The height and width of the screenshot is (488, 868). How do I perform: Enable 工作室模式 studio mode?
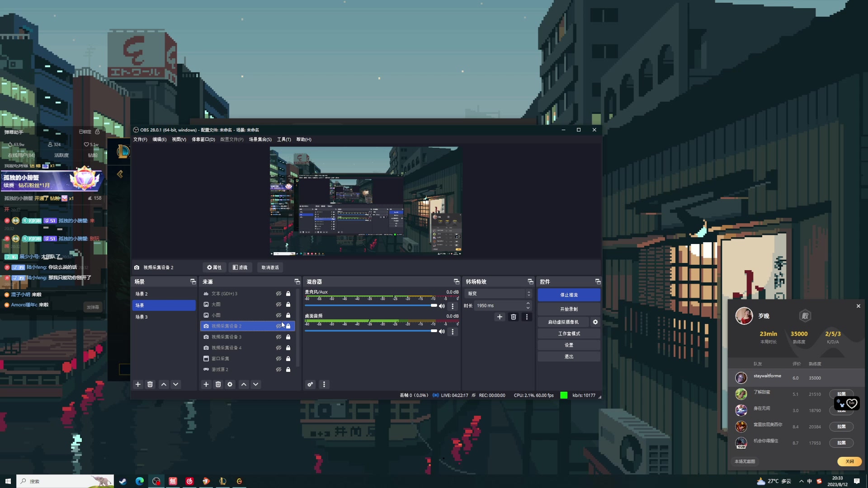569,334
